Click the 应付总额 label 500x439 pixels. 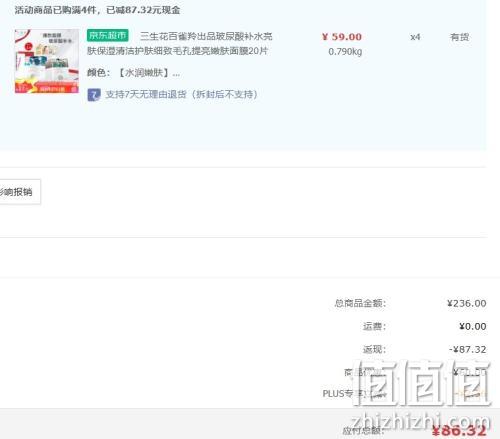tap(364, 430)
